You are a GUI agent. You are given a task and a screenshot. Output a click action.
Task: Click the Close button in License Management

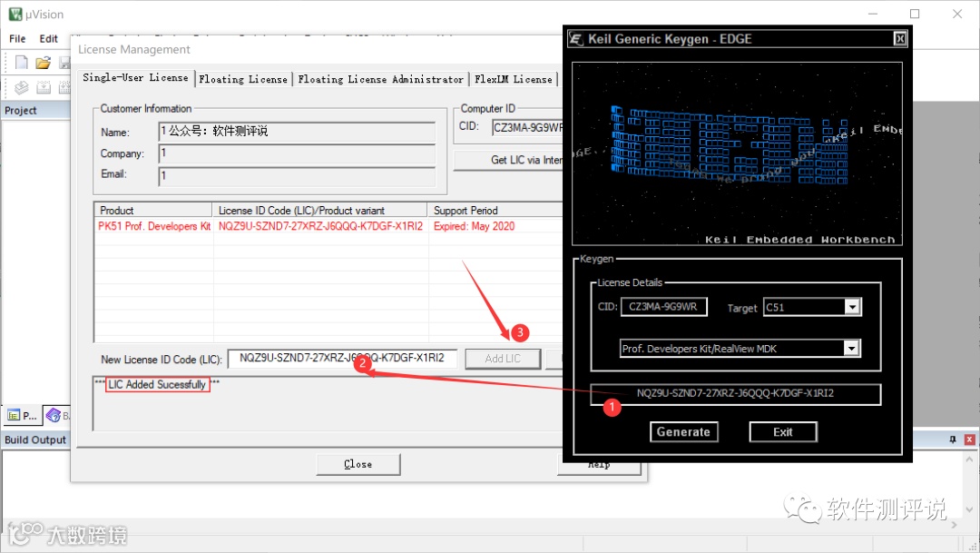point(358,464)
